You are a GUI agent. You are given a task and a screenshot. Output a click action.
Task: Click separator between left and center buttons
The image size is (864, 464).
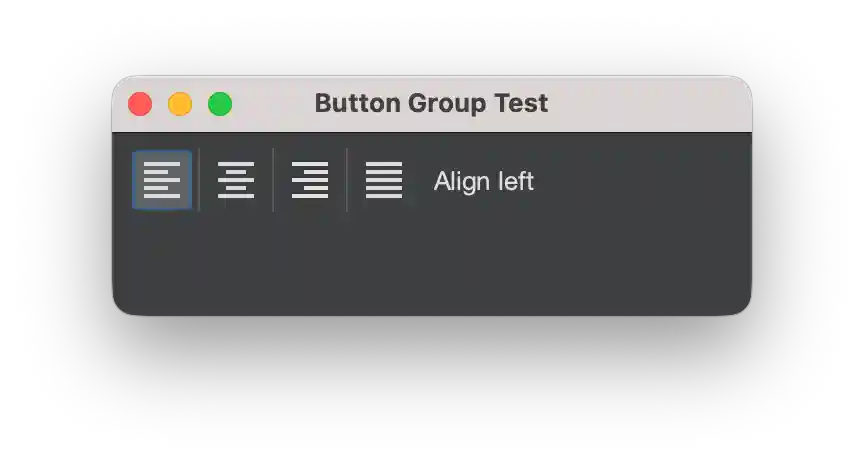click(199, 180)
